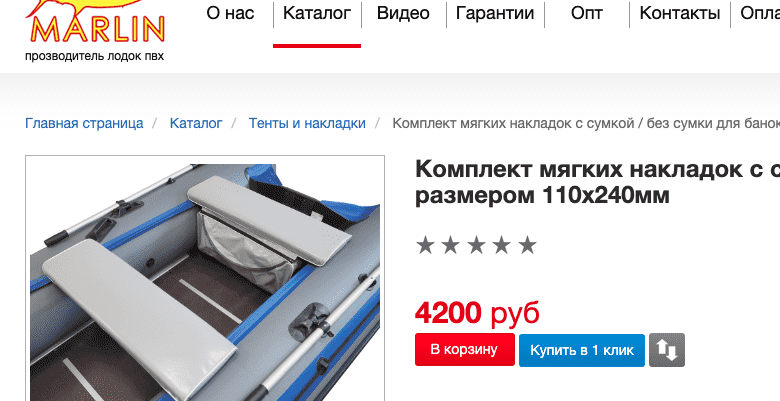780x401 pixels.
Task: Click the Marlin logo
Action: click(x=95, y=22)
